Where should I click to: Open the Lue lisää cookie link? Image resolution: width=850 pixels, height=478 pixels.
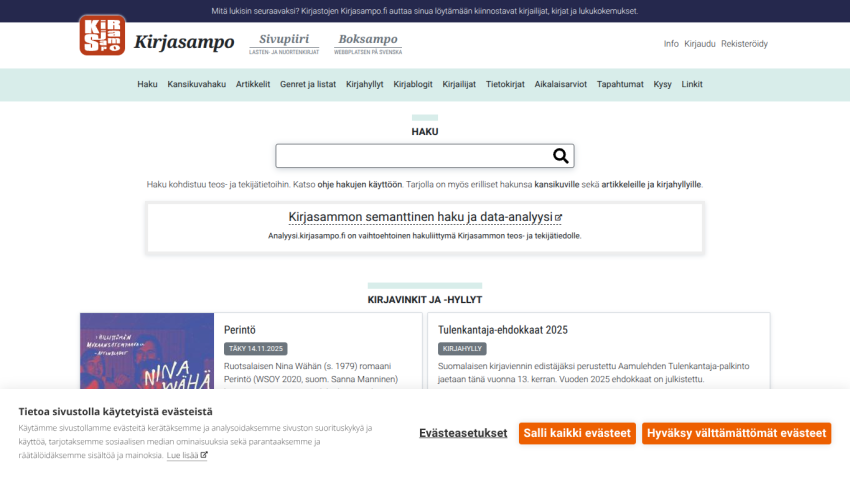click(x=187, y=455)
